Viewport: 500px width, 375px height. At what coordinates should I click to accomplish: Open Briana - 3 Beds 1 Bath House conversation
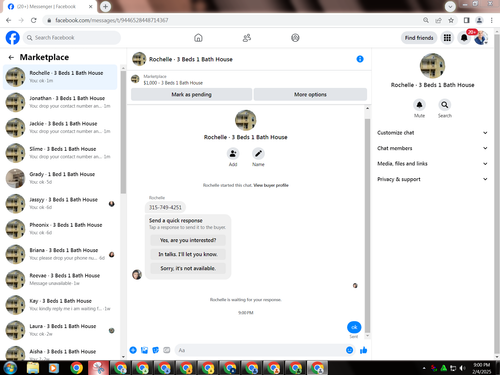point(60,254)
